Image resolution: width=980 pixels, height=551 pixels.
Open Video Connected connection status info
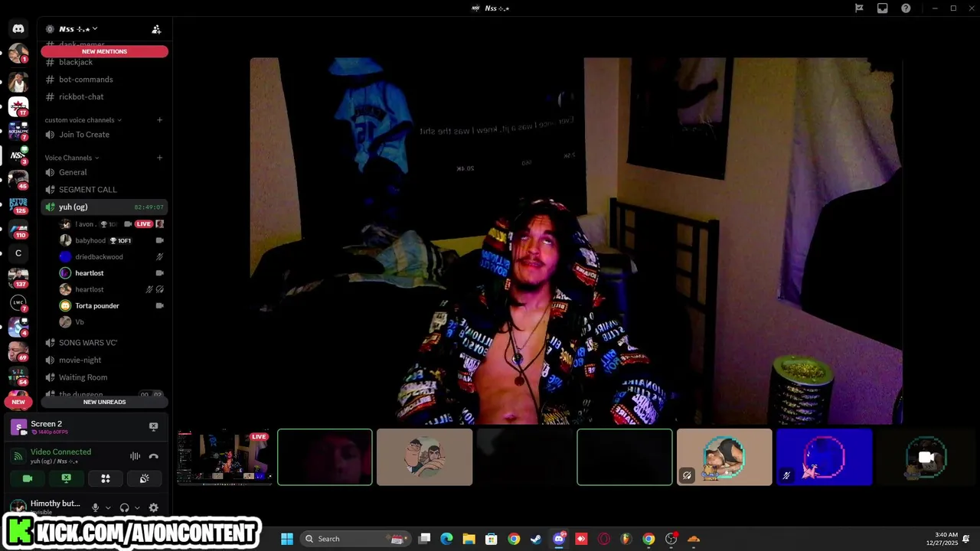(x=60, y=452)
